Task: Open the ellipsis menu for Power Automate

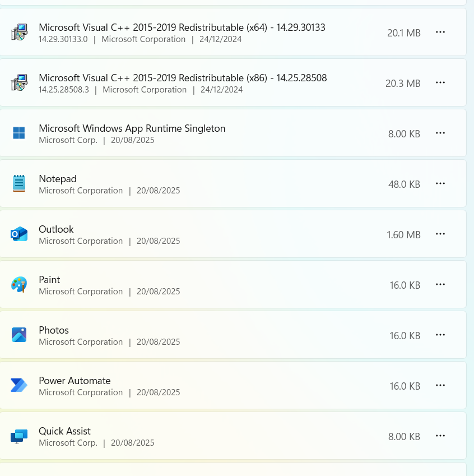Action: (440, 385)
